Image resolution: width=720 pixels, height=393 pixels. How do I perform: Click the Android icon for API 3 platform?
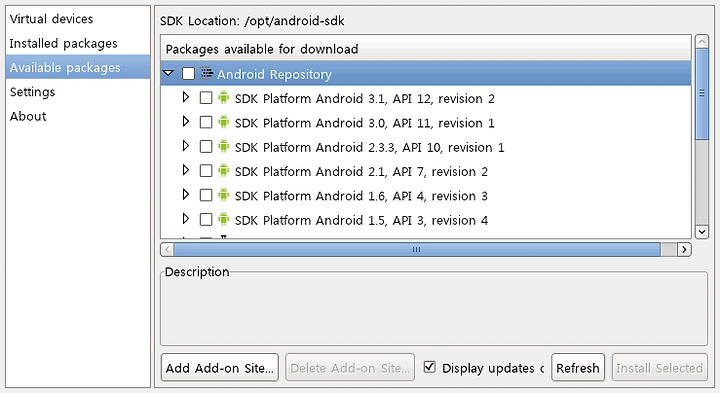tap(224, 219)
